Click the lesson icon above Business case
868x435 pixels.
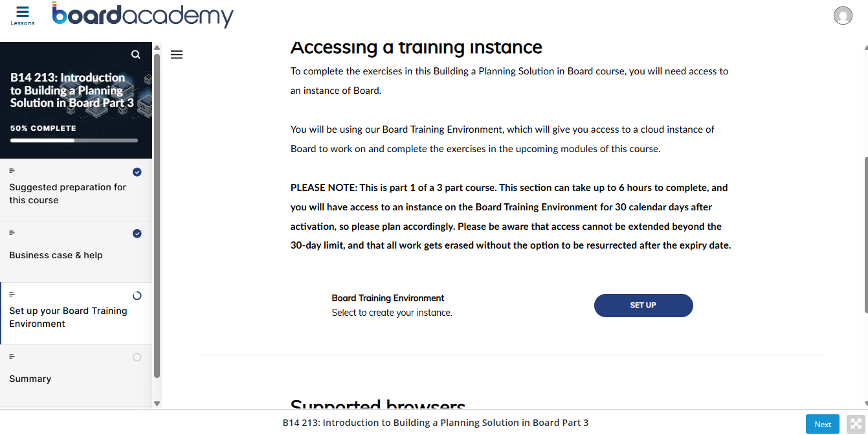[x=12, y=233]
